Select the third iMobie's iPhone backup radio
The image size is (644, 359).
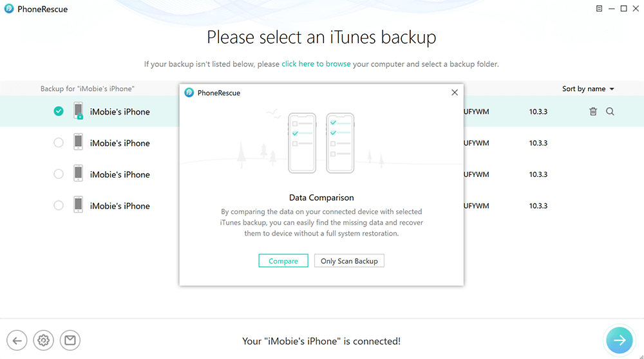[x=59, y=174]
